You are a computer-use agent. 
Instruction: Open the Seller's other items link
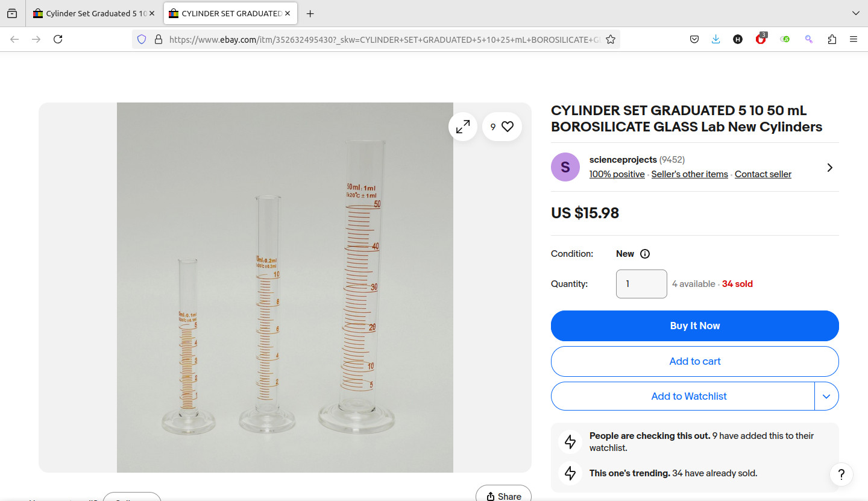coord(690,174)
